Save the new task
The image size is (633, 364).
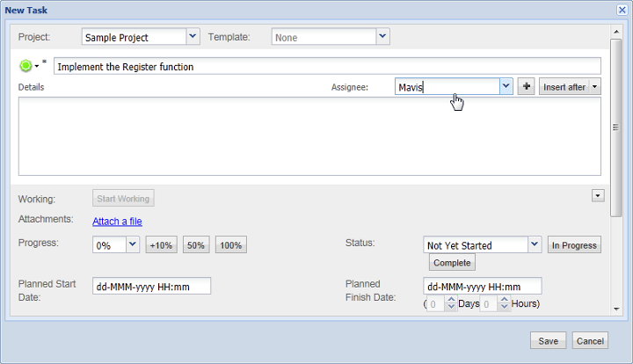click(549, 340)
